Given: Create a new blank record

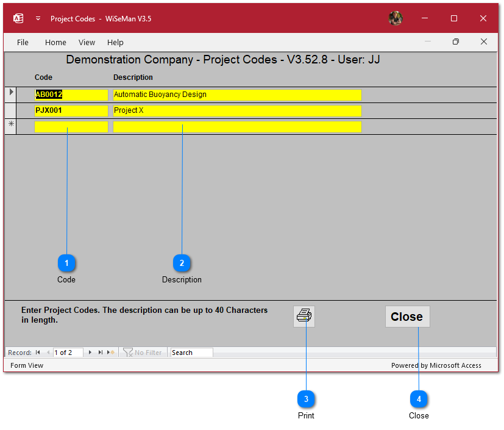Looking at the screenshot, I should (x=111, y=353).
